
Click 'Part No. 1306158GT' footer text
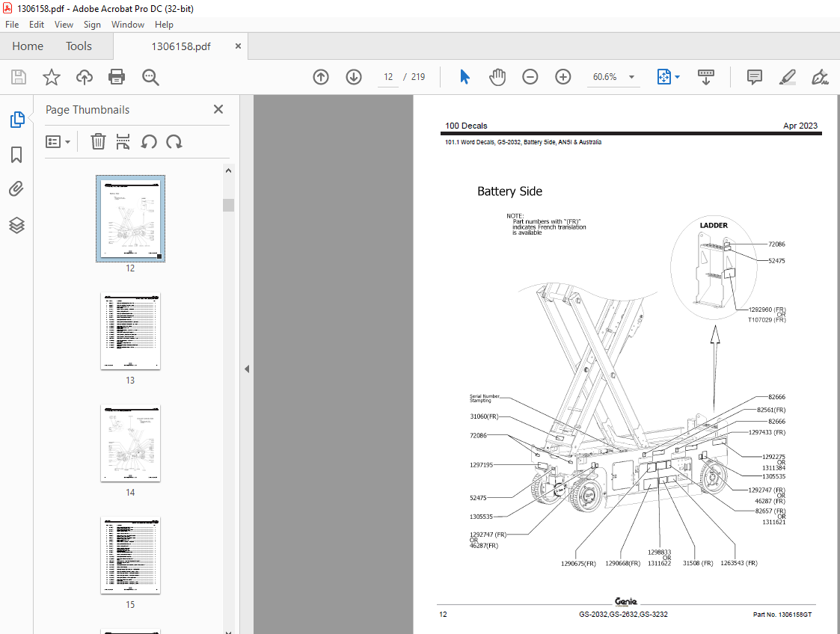point(782,615)
